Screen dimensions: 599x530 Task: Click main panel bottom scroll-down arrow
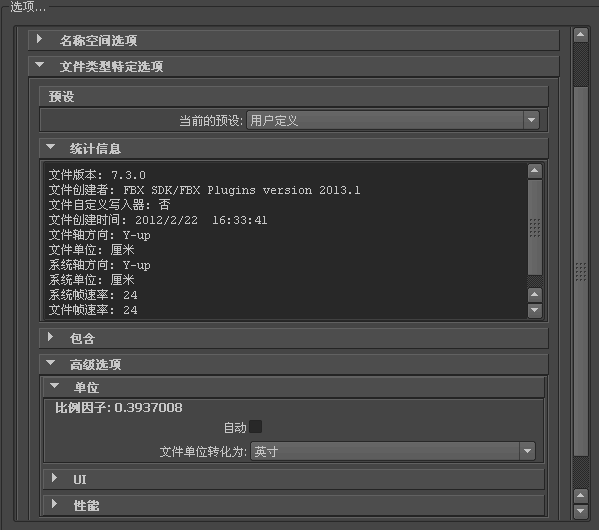[581, 511]
